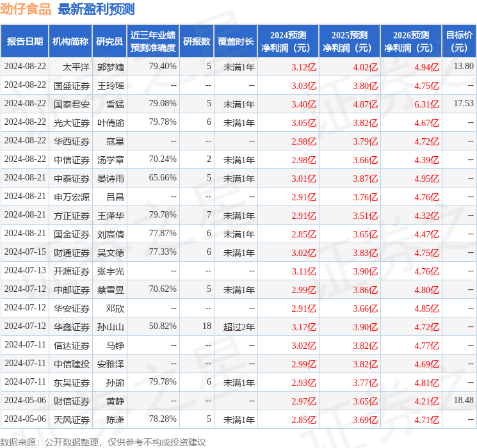Image resolution: width=477 pixels, height=448 pixels.
Task: Click the 2025预测净利润 column header
Action: click(x=350, y=41)
